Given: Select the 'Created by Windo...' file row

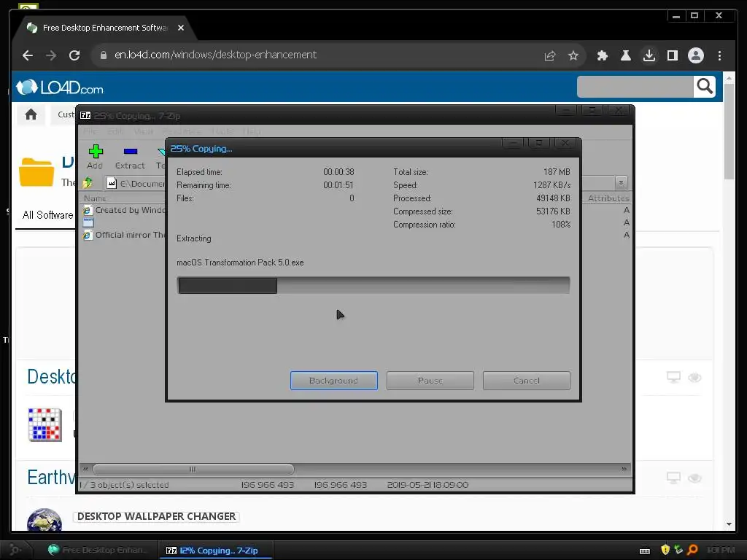Looking at the screenshot, I should pyautogui.click(x=124, y=210).
